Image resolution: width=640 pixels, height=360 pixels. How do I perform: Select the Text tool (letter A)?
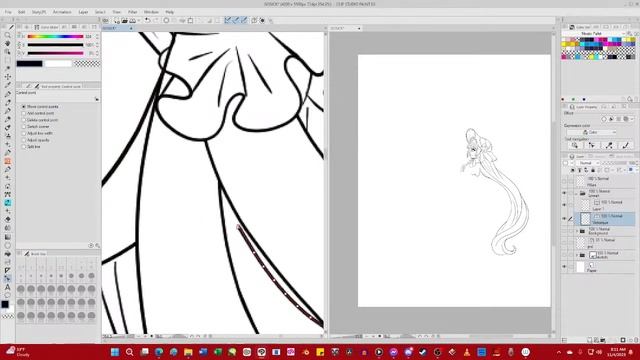pos(8,287)
